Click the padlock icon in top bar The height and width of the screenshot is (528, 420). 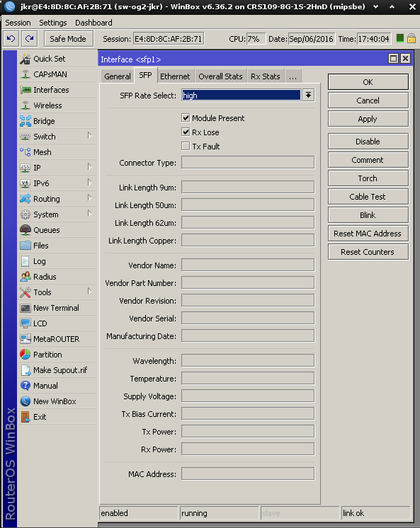412,38
